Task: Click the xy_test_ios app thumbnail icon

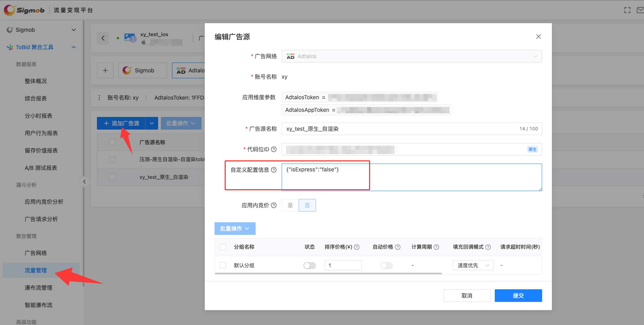Action: 130,37
